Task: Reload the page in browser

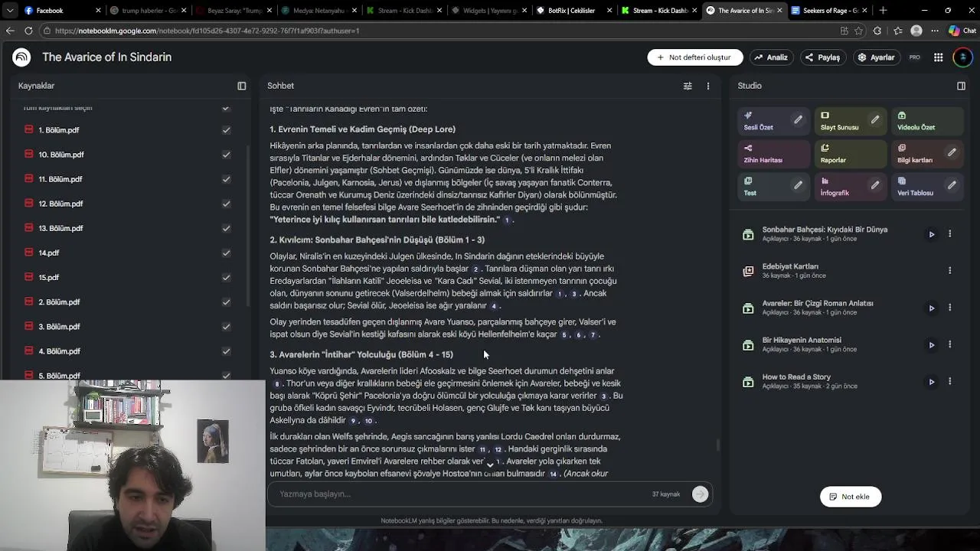Action: coord(28,31)
